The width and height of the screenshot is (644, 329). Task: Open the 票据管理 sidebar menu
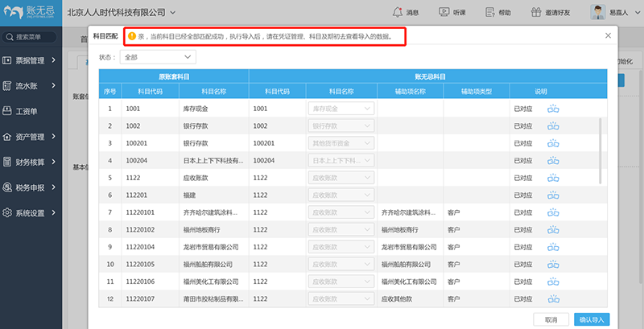click(30, 60)
